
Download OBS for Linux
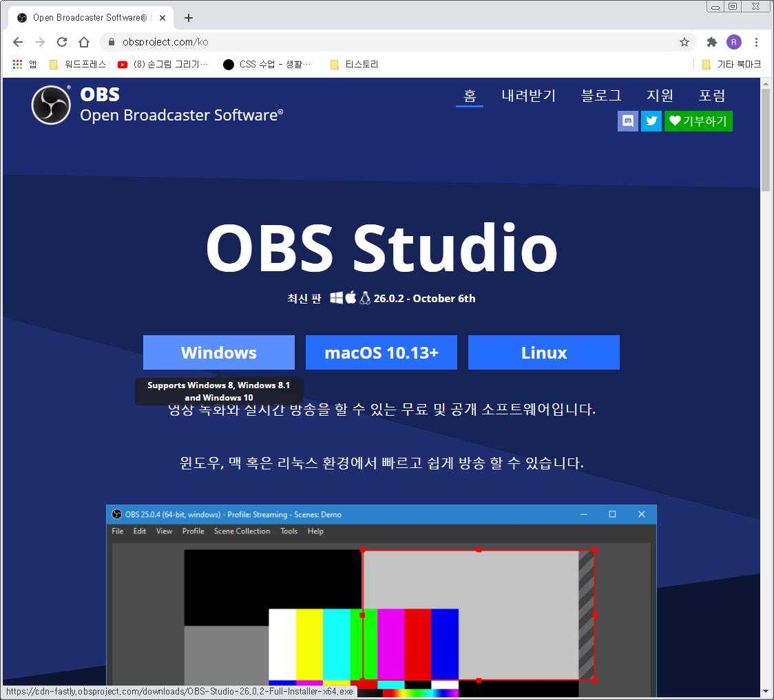pos(543,352)
